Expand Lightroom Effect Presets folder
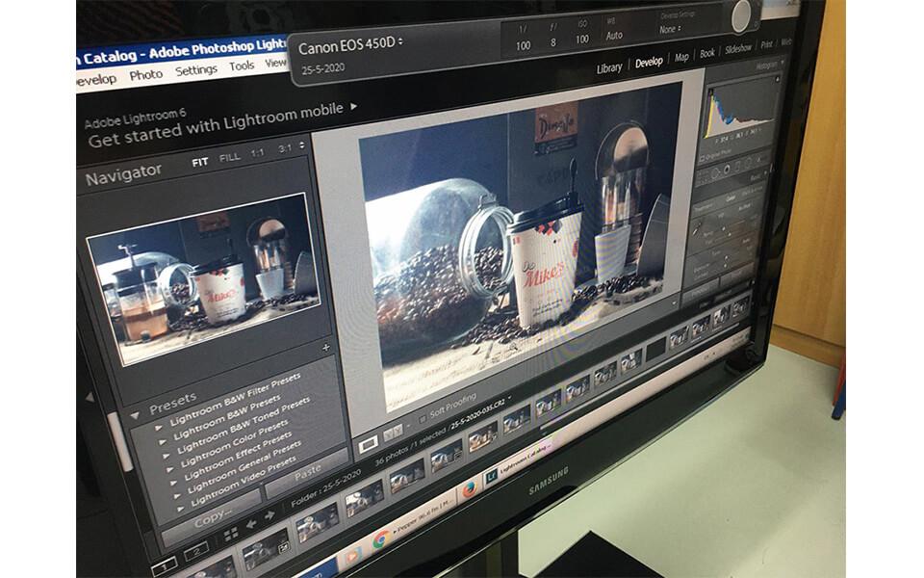This screenshot has width=924, height=578. click(x=172, y=483)
